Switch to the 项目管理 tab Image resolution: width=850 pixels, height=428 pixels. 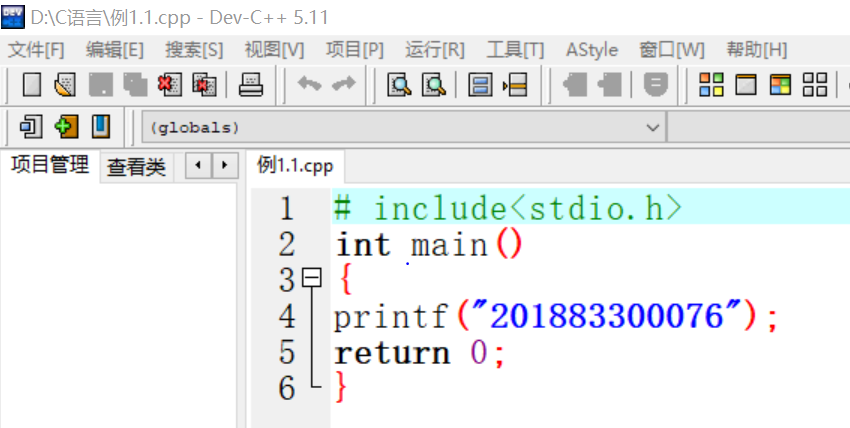click(50, 165)
